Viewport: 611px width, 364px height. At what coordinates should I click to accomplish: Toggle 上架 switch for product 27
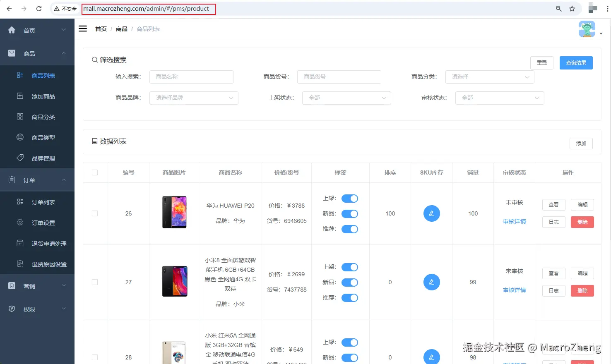(350, 267)
